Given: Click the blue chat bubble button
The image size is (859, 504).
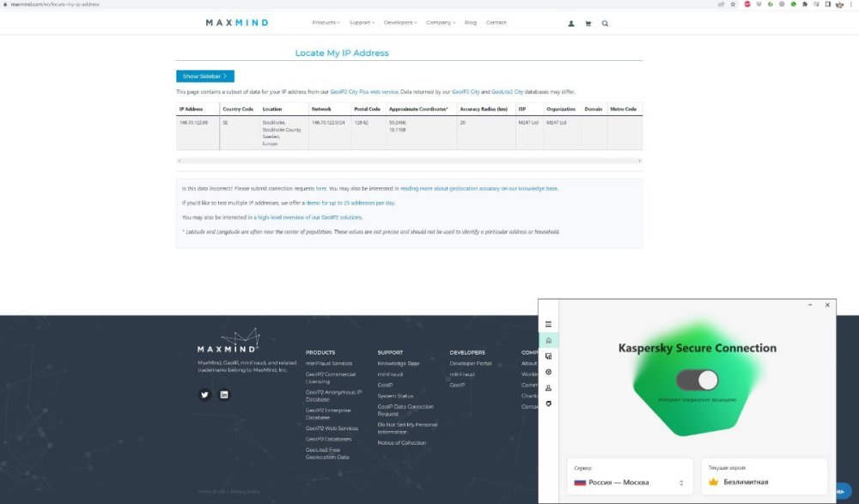Looking at the screenshot, I should pyautogui.click(x=842, y=491).
